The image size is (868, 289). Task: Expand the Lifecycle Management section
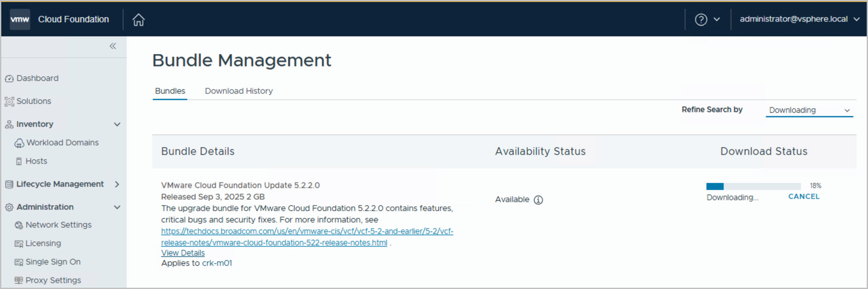click(117, 184)
